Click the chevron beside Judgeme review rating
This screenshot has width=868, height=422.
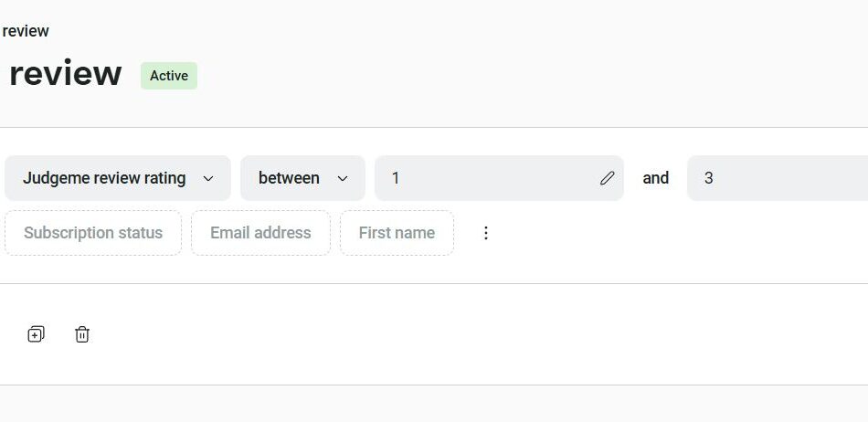point(208,178)
